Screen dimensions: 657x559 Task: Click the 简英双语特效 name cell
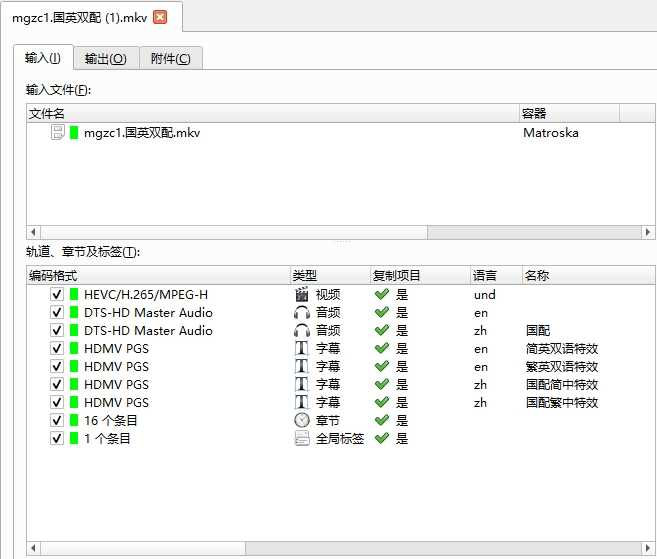point(562,348)
